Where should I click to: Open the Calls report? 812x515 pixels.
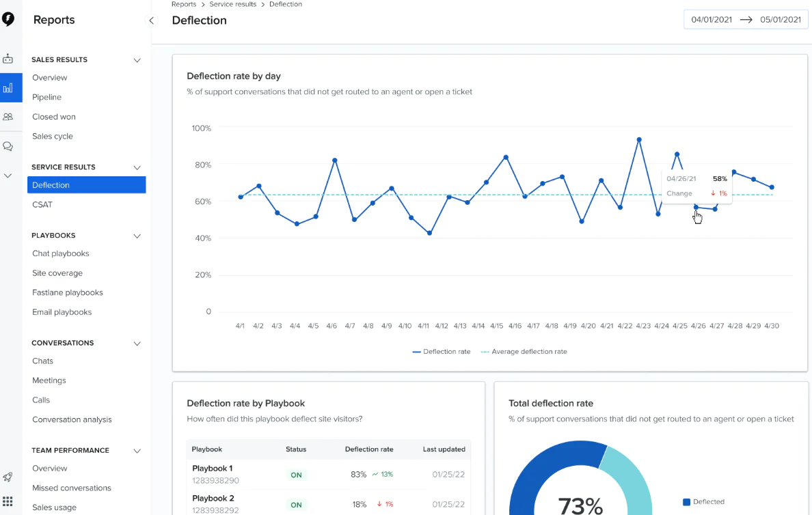(x=41, y=400)
